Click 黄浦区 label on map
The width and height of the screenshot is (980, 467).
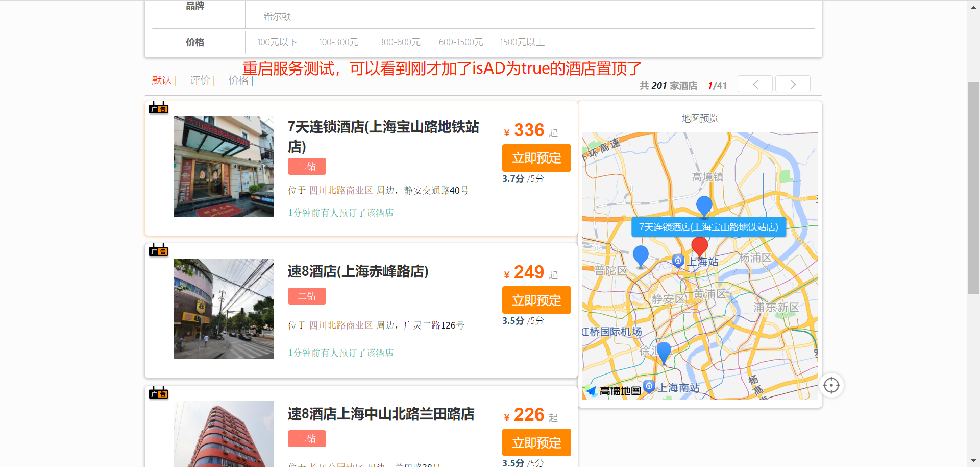coord(709,294)
